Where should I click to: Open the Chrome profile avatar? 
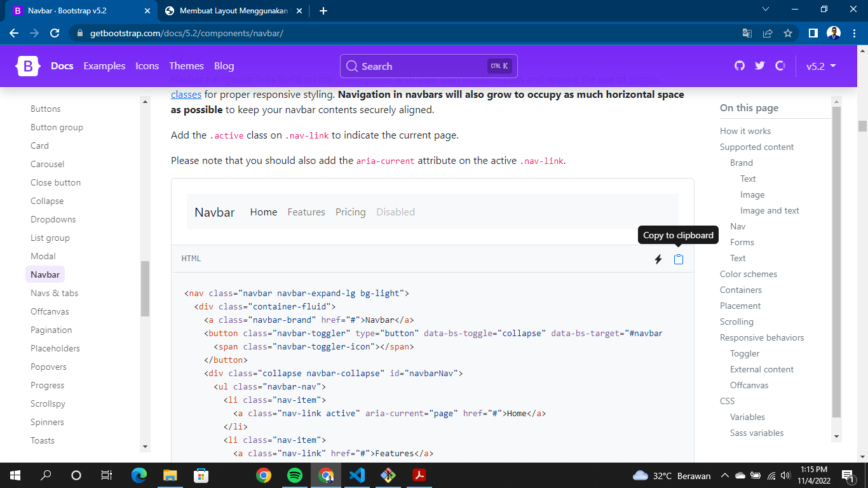pyautogui.click(x=834, y=33)
